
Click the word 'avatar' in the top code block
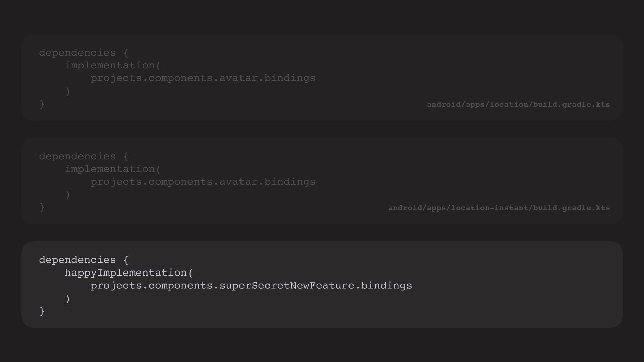click(238, 78)
